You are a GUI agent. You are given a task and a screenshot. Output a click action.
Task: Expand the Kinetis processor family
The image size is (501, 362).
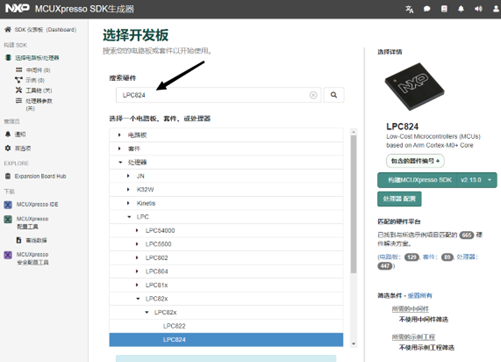(128, 203)
